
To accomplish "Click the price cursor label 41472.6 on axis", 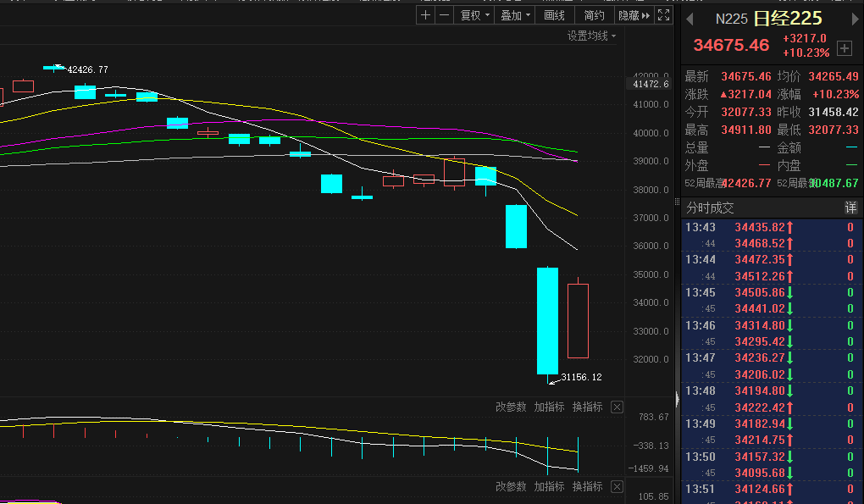I will tap(651, 84).
